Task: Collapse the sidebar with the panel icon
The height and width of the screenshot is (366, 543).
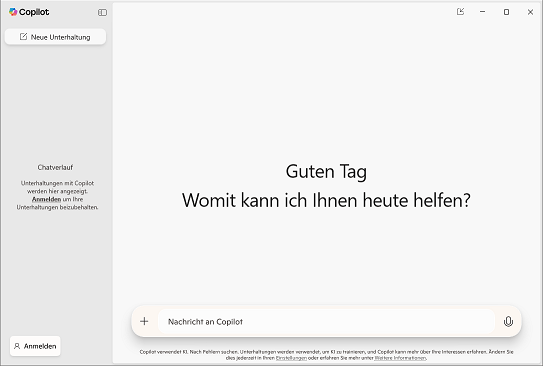Action: [102, 12]
